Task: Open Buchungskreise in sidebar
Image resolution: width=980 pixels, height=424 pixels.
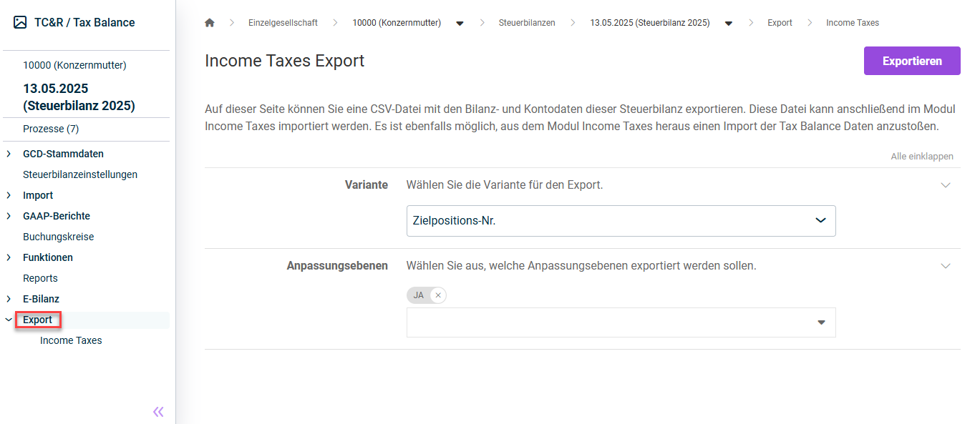Action: point(59,237)
